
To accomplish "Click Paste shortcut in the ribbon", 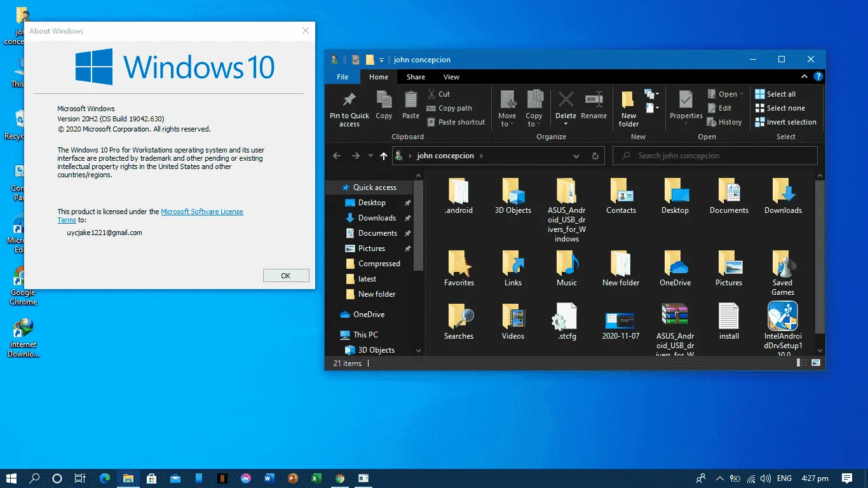I will pyautogui.click(x=456, y=122).
